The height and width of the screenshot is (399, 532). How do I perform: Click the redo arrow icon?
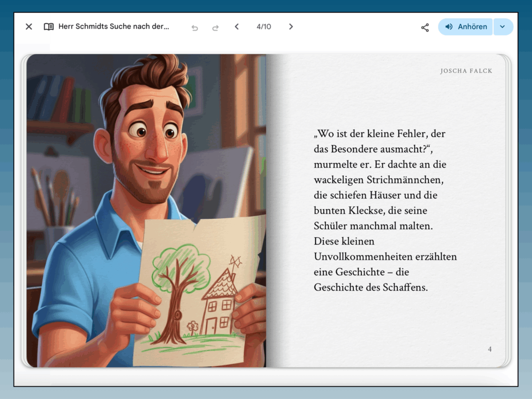pos(215,27)
